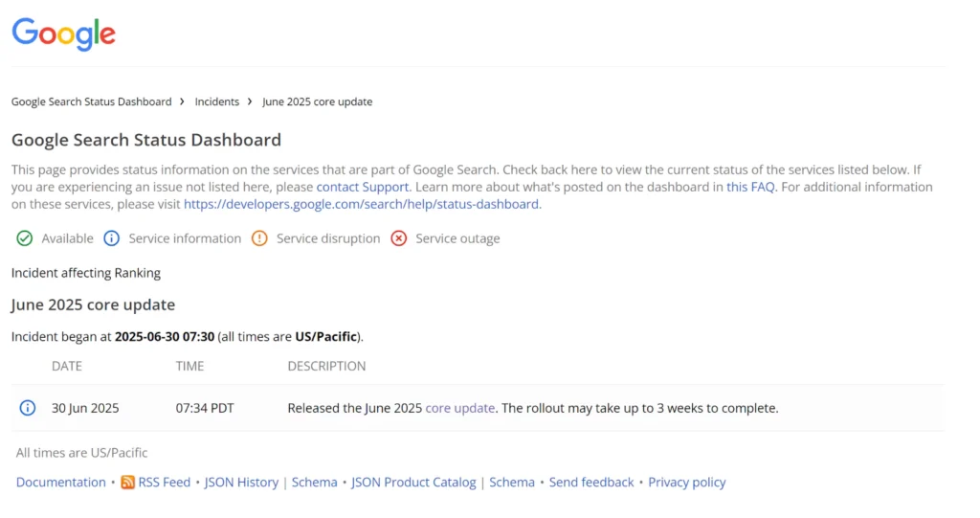Viewport: 980px width, 518px height.
Task: Click the June 2025 core update heading
Action: 93,304
